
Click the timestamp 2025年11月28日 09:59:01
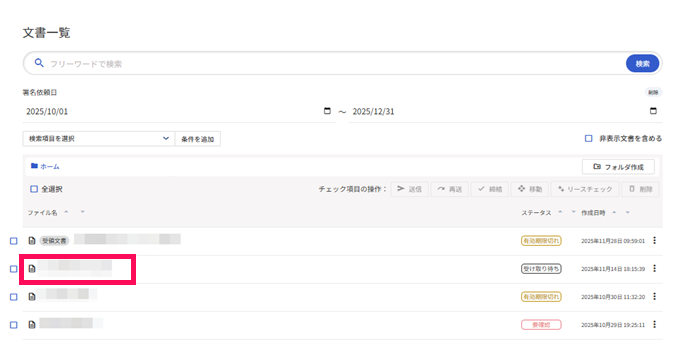(613, 241)
